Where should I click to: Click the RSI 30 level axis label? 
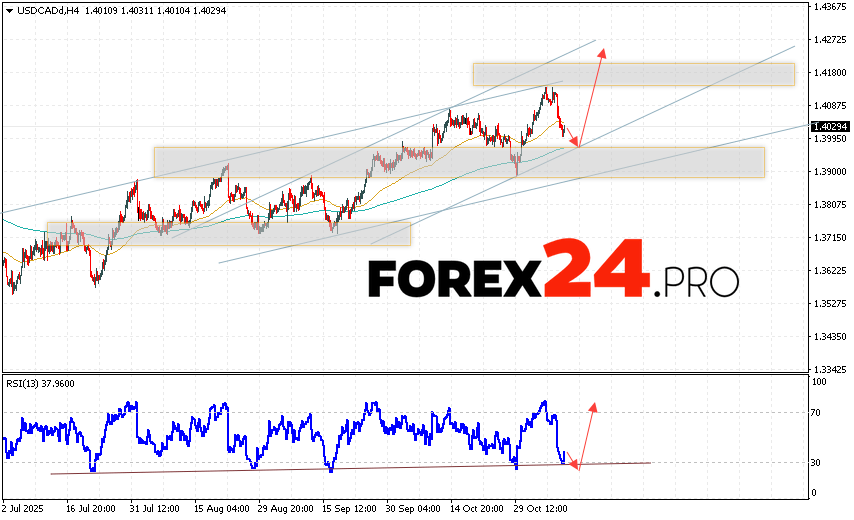[819, 462]
